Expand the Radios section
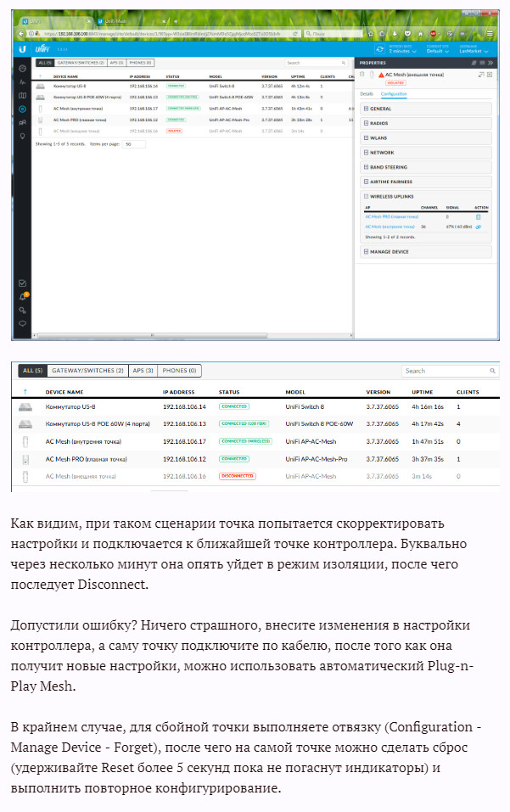 click(426, 123)
